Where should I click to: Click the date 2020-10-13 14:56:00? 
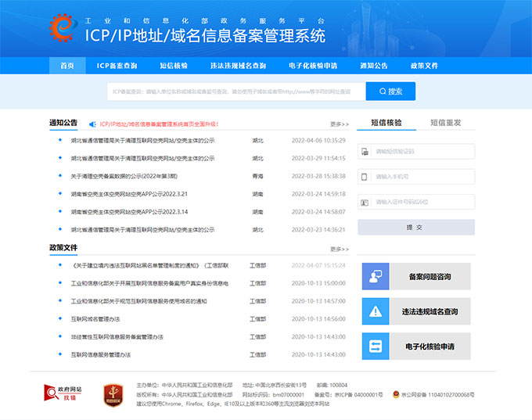[318, 319]
